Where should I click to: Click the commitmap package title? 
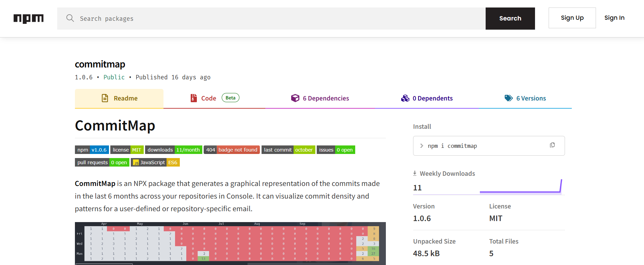point(100,64)
